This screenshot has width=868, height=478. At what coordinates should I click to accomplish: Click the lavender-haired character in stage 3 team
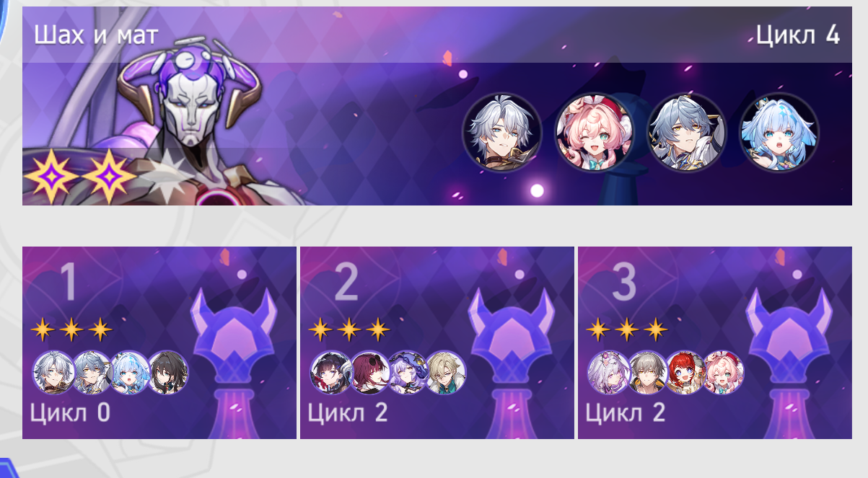tap(610, 373)
